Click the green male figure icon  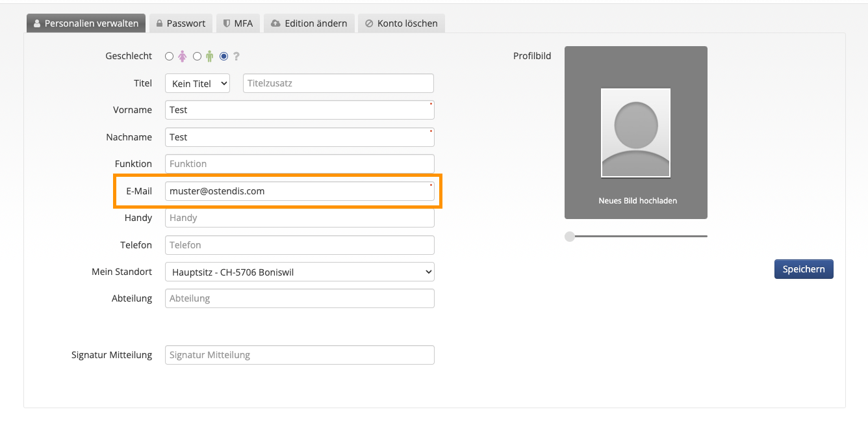pyautogui.click(x=210, y=57)
